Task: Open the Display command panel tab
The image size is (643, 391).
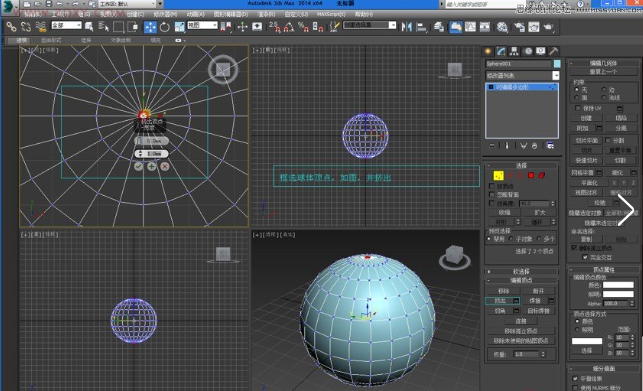Action: [x=540, y=51]
